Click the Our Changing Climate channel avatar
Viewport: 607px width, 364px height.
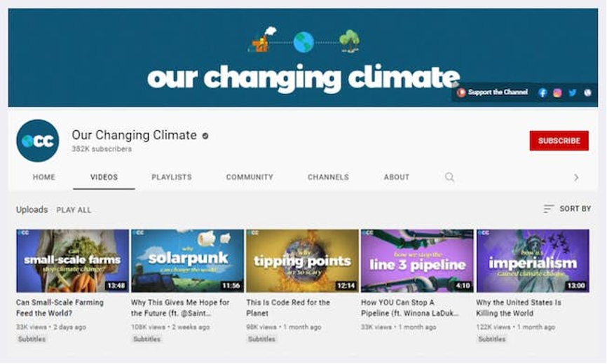[38, 141]
